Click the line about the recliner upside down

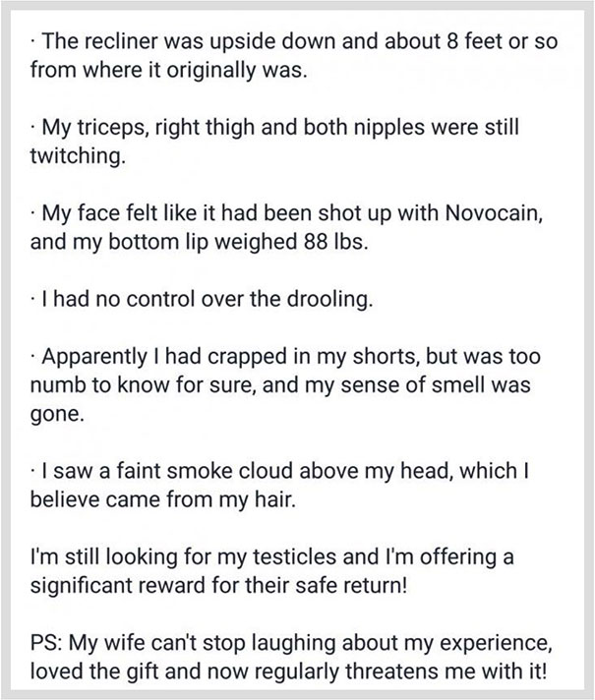coord(294,41)
